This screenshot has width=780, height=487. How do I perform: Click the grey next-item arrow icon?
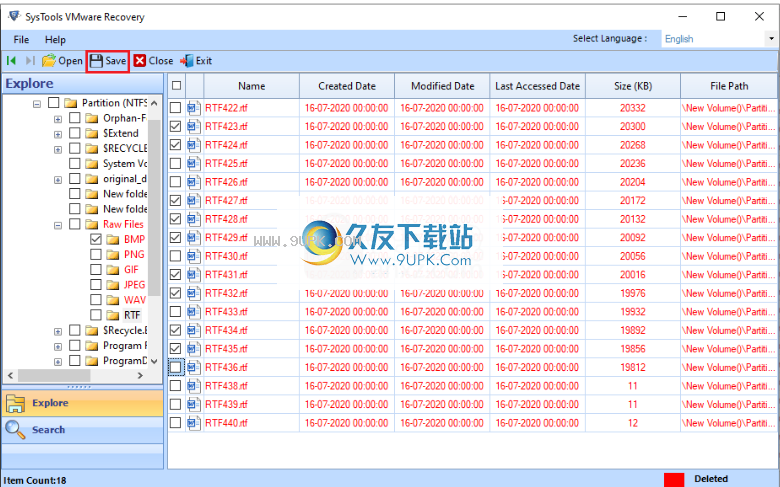coord(30,61)
